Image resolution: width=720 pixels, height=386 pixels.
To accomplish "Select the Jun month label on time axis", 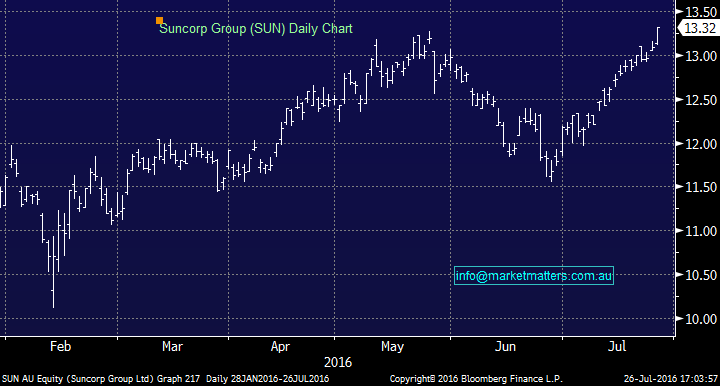I will (x=505, y=347).
